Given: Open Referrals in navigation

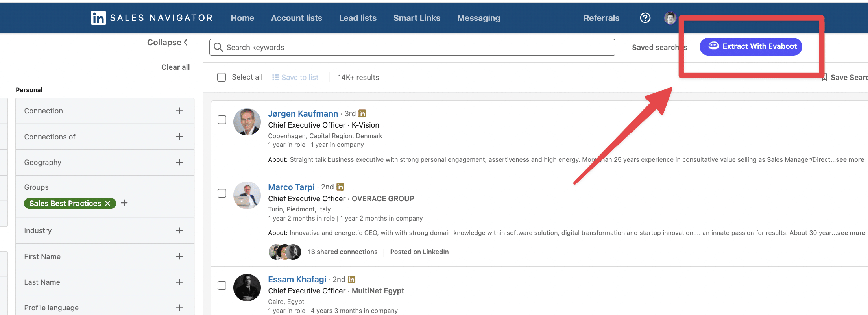Looking at the screenshot, I should pos(601,18).
